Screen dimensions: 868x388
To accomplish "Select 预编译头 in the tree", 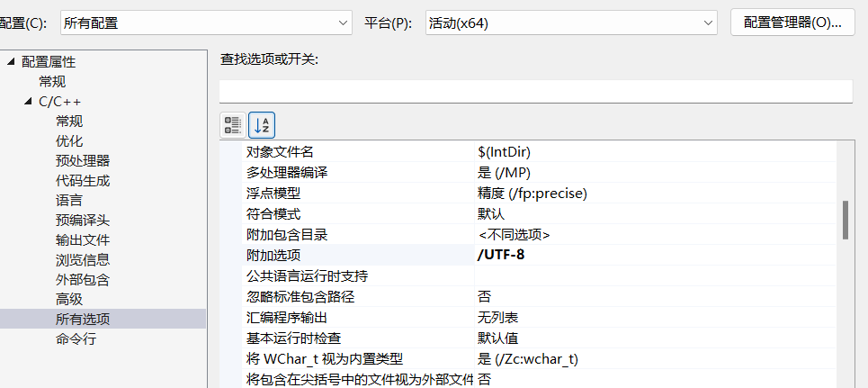I will (x=83, y=221).
